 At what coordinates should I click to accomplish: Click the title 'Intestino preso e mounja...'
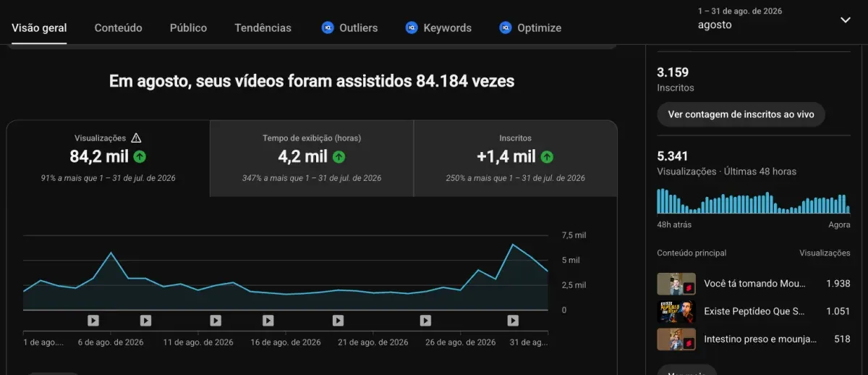(760, 339)
